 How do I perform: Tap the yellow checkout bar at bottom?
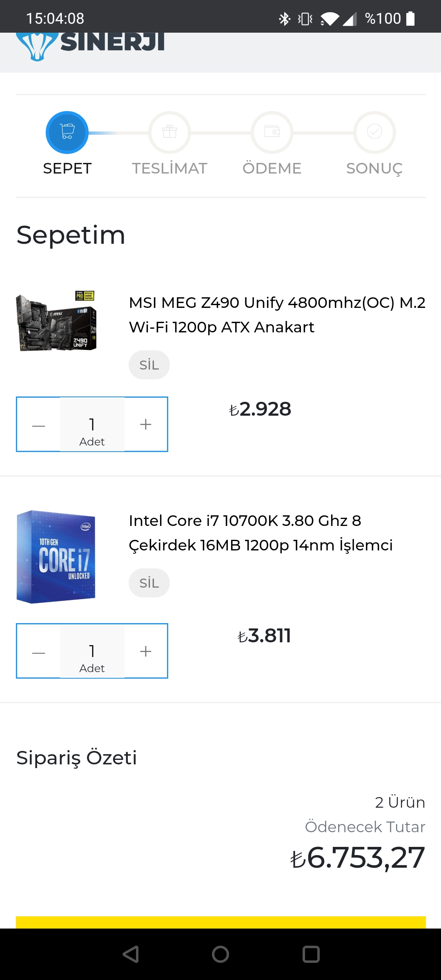pyautogui.click(x=221, y=922)
